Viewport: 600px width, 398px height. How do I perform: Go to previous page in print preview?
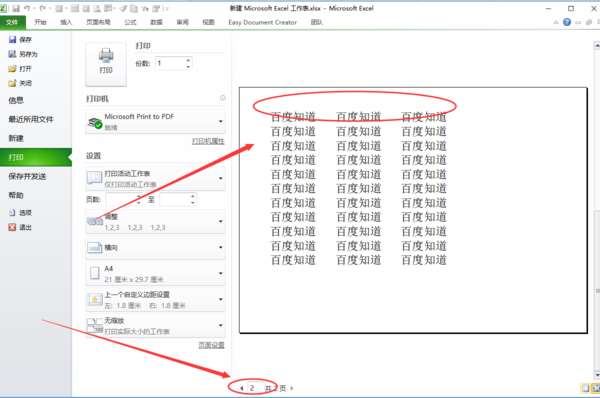coord(242,388)
